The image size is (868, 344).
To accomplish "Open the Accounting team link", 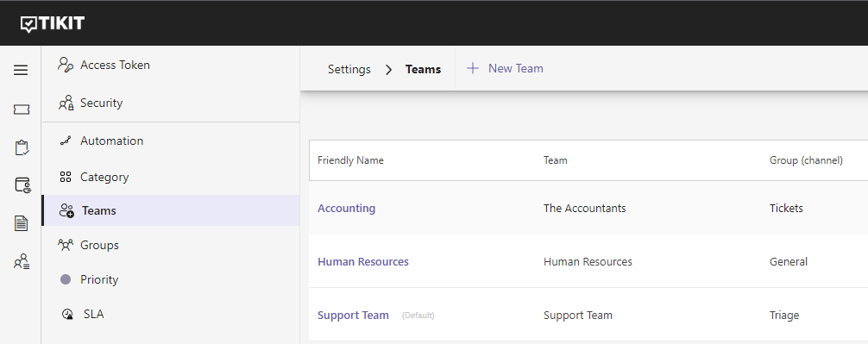I will [x=347, y=208].
